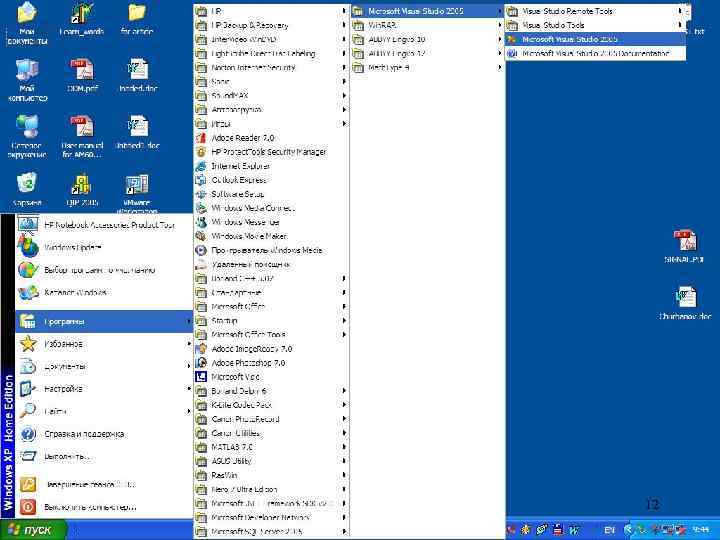720x540 pixels.
Task: Open HP Backup & Recovery folder
Action: [x=271, y=25]
